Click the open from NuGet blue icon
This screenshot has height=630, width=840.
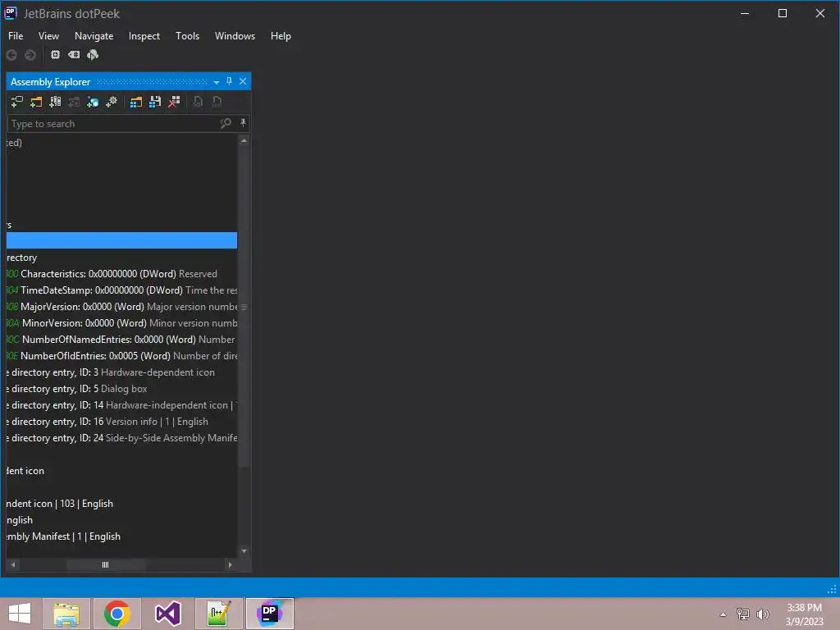coord(93,102)
